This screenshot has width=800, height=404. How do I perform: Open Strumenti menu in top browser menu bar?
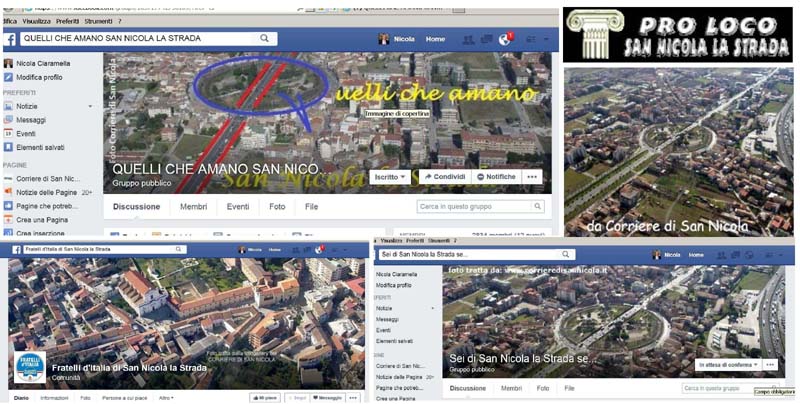(x=98, y=21)
